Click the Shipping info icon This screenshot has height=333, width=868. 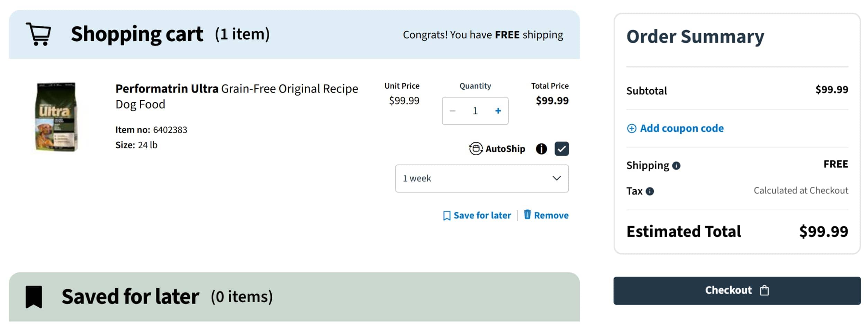[x=676, y=166]
